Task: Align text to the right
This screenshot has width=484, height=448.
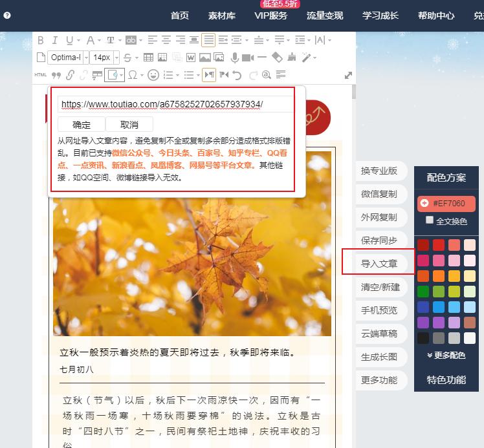Action: (x=181, y=40)
